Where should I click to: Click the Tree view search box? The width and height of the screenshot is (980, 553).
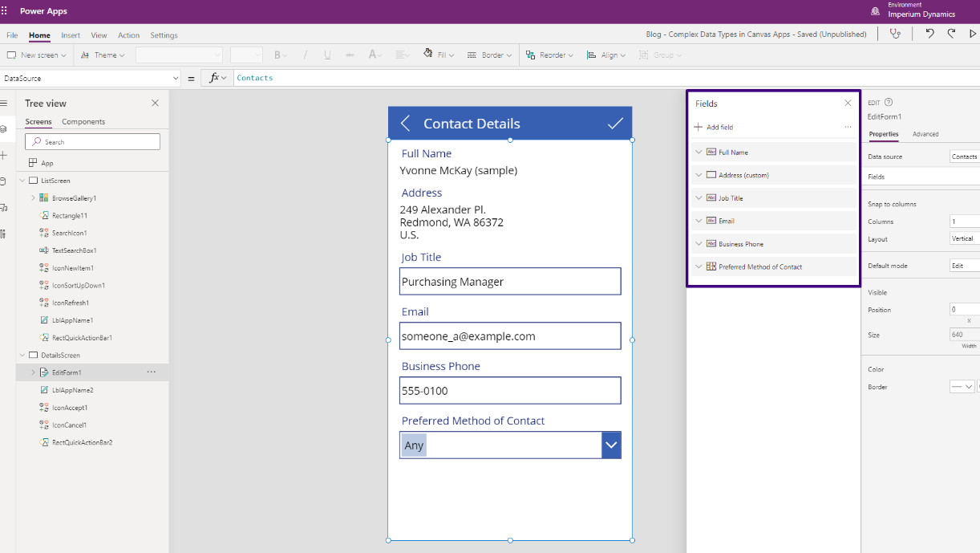point(92,142)
